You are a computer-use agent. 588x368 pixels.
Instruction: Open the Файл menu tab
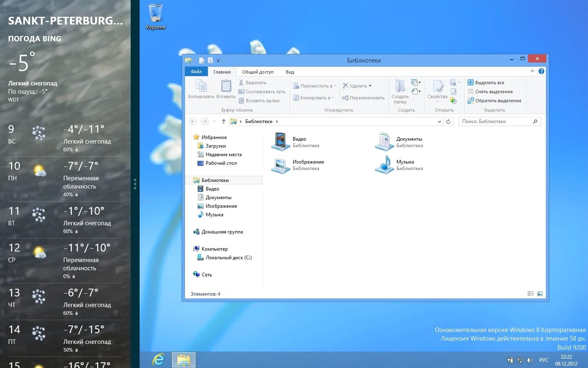point(196,72)
